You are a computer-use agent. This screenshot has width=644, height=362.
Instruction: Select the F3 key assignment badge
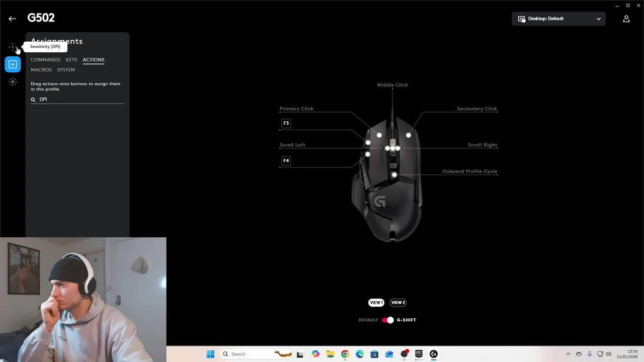tap(286, 123)
